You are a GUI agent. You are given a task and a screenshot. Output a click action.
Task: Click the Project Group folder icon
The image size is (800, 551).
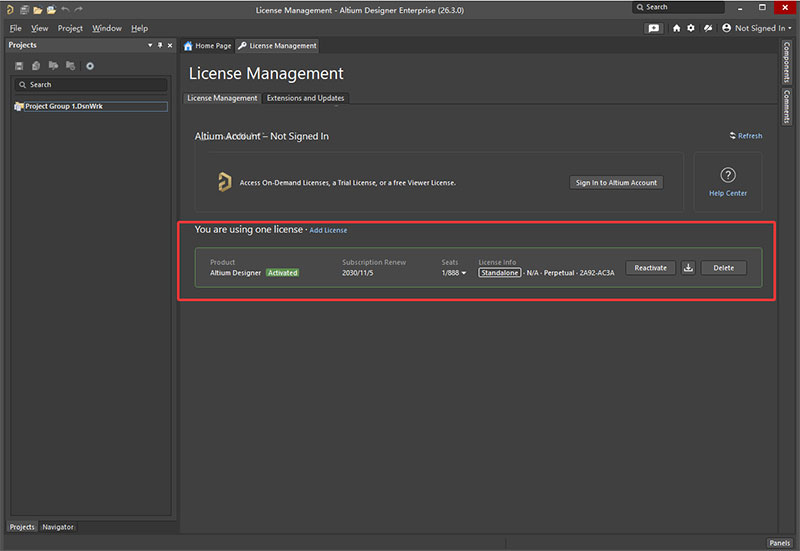19,107
